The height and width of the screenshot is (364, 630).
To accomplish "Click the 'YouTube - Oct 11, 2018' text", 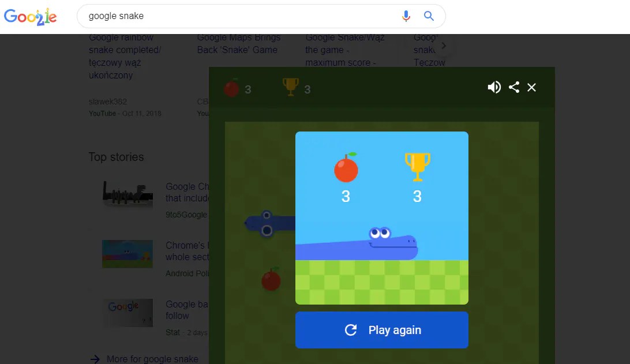I will [x=125, y=114].
